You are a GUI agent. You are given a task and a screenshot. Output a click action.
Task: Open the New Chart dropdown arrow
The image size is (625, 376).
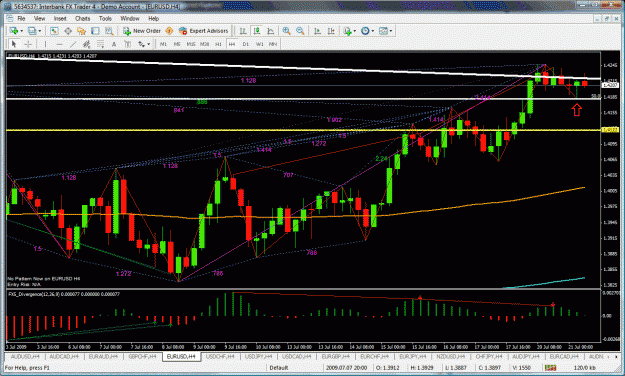(x=21, y=31)
